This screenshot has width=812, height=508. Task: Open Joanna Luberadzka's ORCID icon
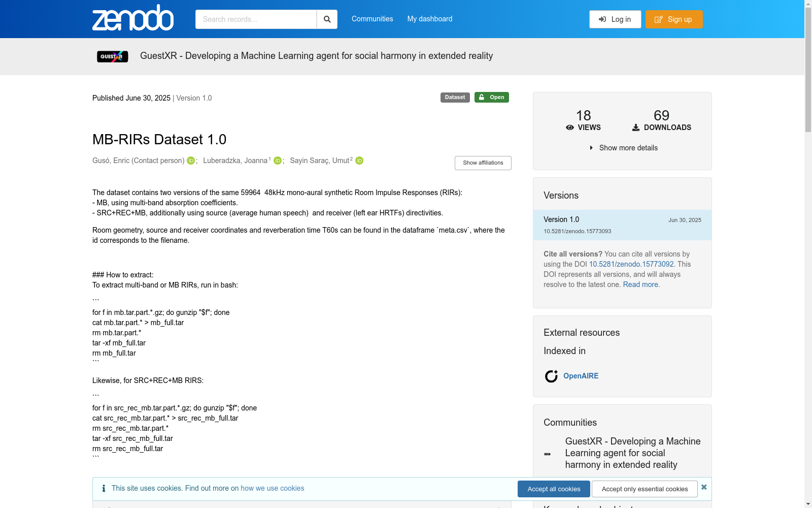click(278, 161)
